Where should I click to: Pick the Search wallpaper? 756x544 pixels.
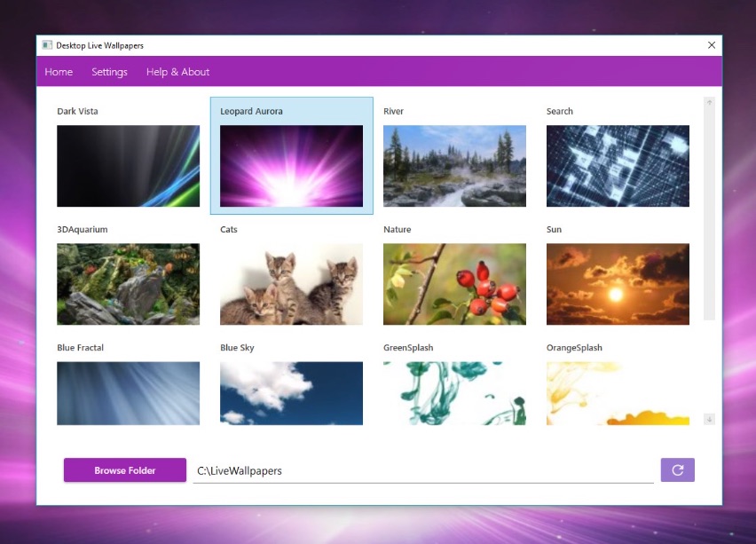click(618, 166)
